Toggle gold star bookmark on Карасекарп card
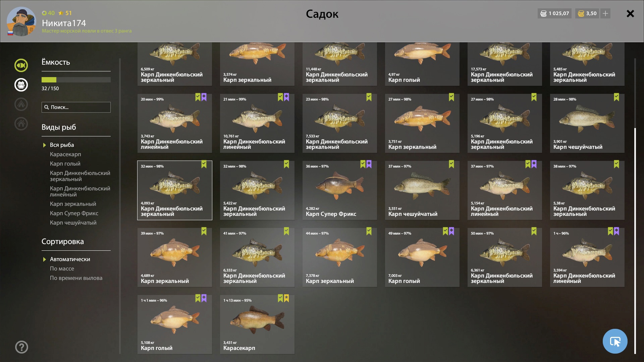 point(286,298)
